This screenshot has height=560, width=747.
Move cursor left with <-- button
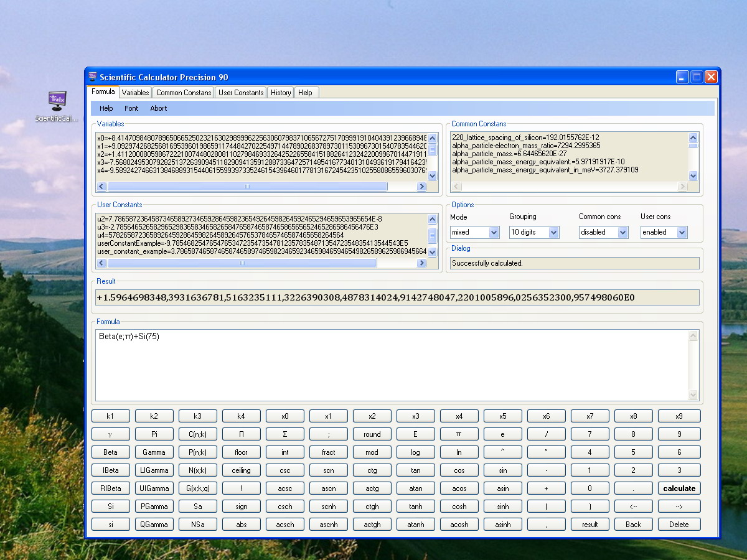click(634, 506)
